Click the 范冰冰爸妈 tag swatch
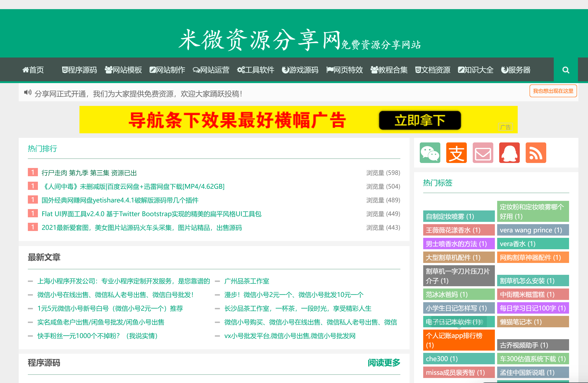This screenshot has height=383, width=588. pos(446,294)
